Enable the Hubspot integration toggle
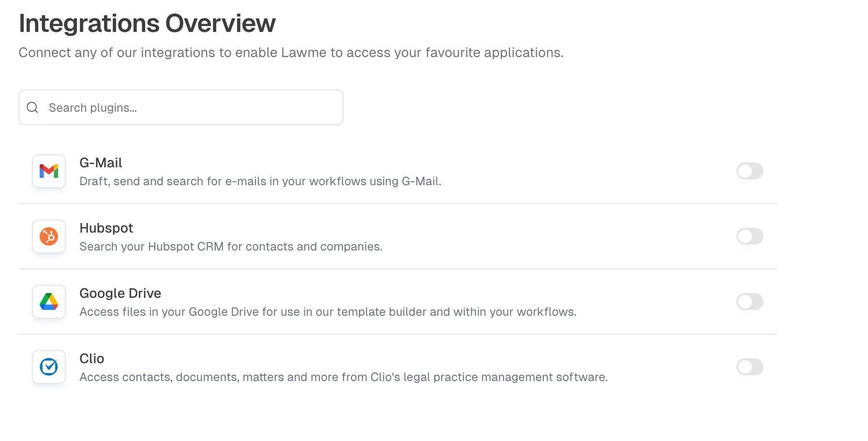This screenshot has height=441, width=868. tap(749, 236)
